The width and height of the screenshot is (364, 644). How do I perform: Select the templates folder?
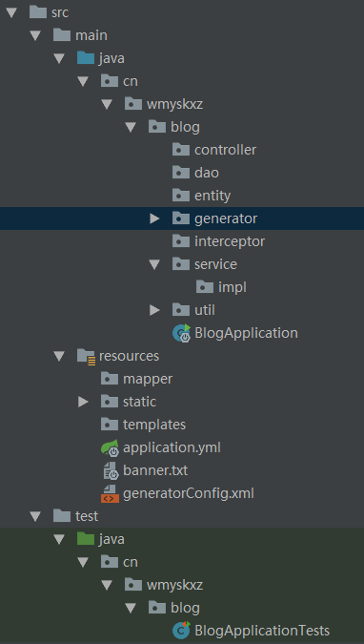pos(143,425)
